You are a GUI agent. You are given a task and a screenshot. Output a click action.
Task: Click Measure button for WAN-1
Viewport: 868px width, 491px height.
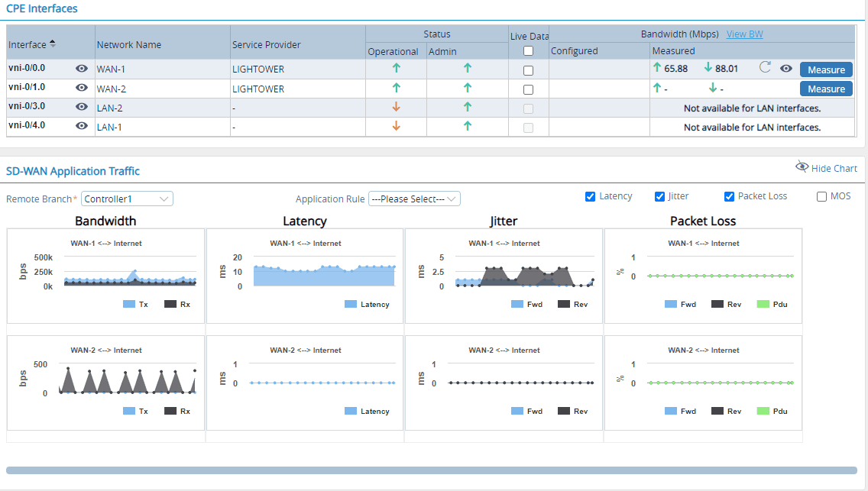pyautogui.click(x=826, y=69)
